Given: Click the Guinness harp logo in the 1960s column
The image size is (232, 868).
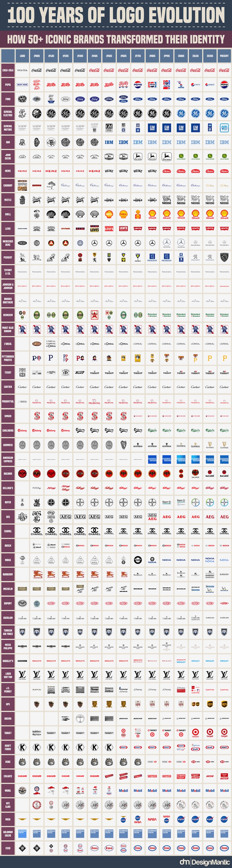Looking at the screenshot, I should coord(123,445).
